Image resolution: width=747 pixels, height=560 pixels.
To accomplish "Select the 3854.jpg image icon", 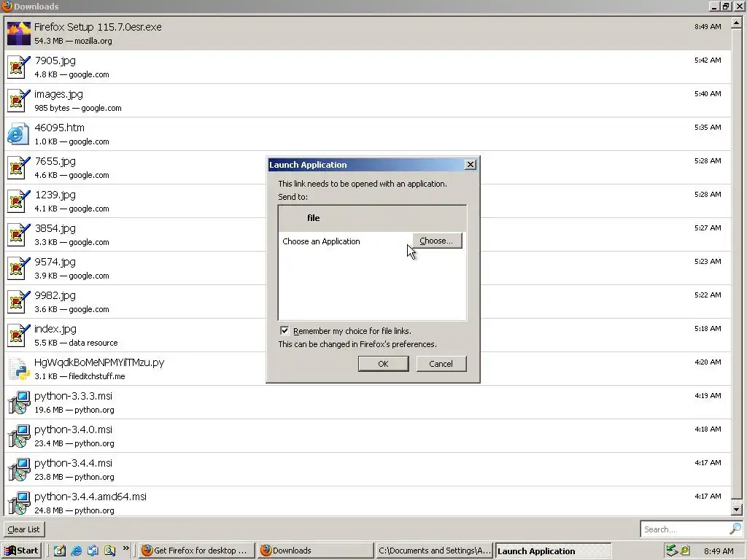I will click(x=19, y=235).
